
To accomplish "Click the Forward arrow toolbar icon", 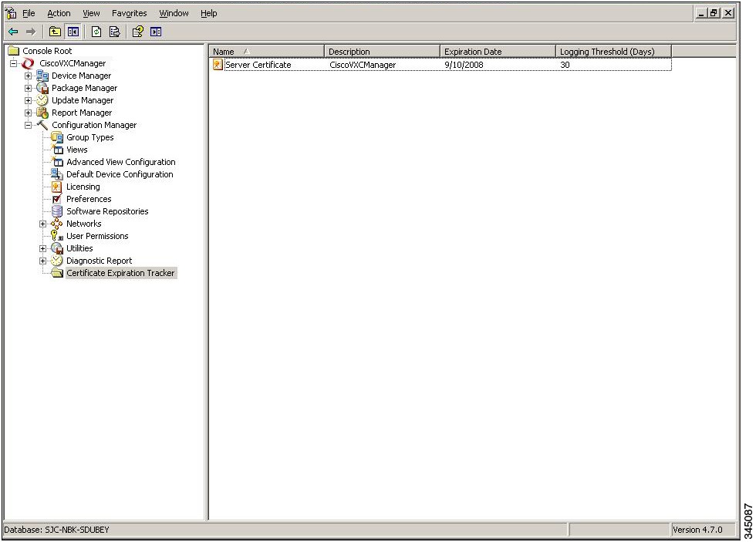I will pyautogui.click(x=31, y=32).
